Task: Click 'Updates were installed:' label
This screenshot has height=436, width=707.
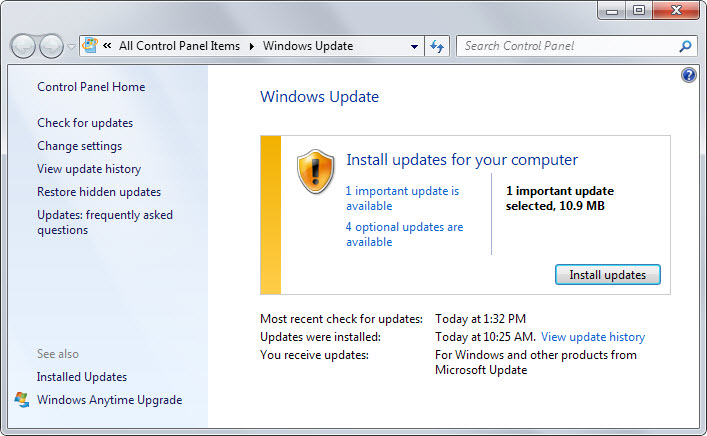Action: (320, 337)
